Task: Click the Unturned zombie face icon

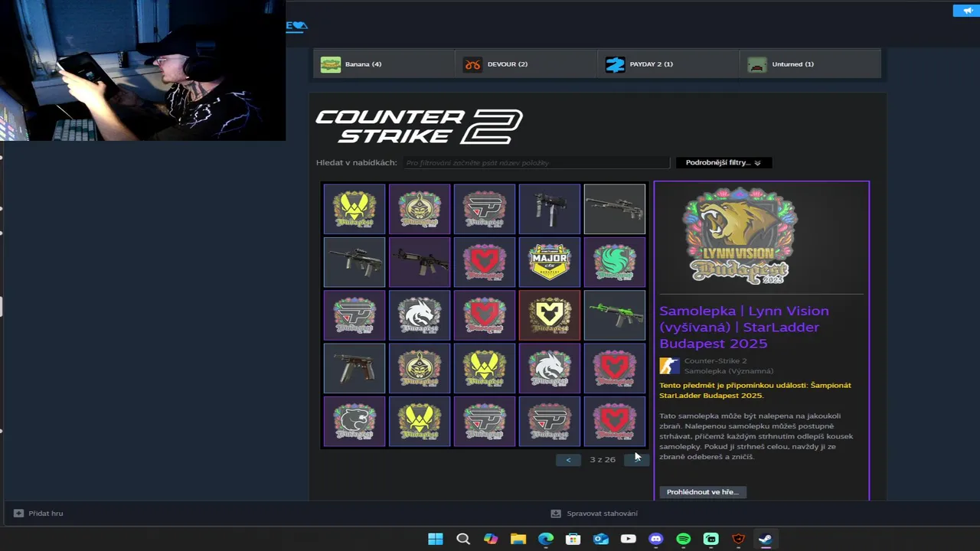Action: coord(757,64)
